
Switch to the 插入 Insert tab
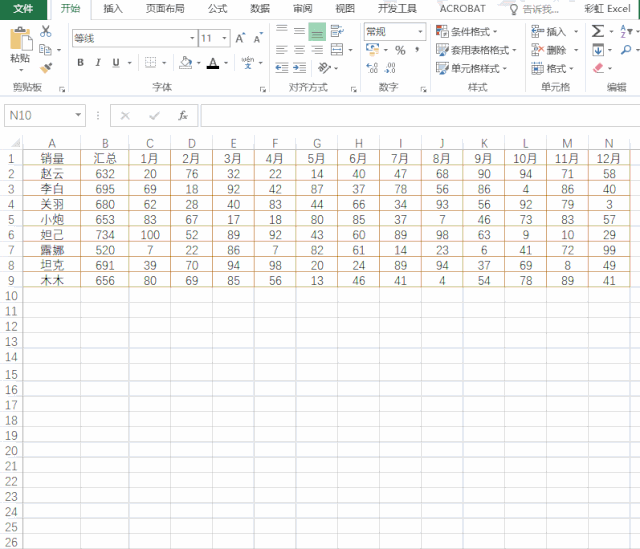coord(113,9)
